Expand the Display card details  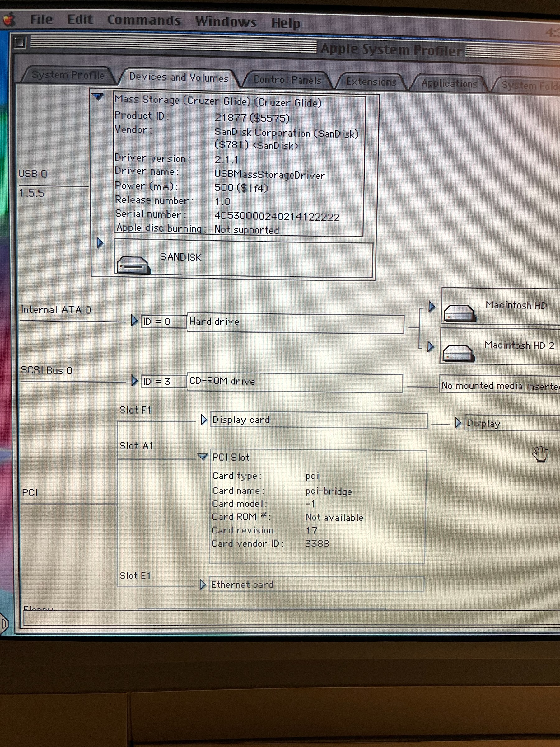point(204,420)
